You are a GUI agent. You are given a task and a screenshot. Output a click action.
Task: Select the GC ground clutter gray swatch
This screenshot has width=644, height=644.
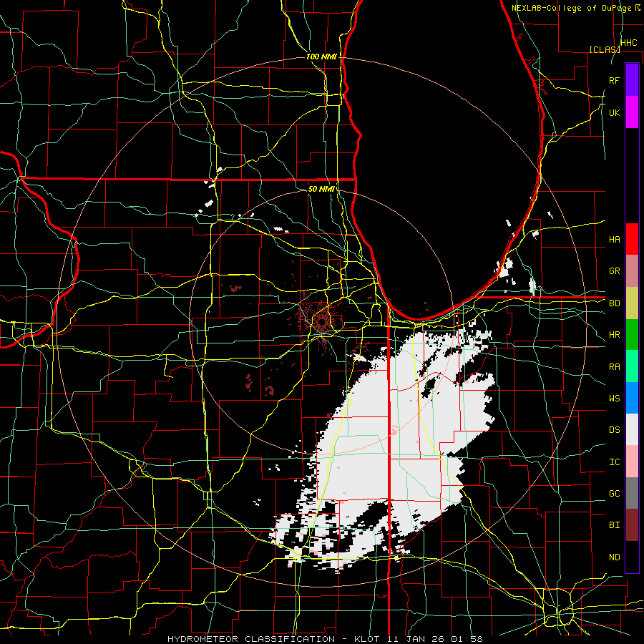point(632,493)
